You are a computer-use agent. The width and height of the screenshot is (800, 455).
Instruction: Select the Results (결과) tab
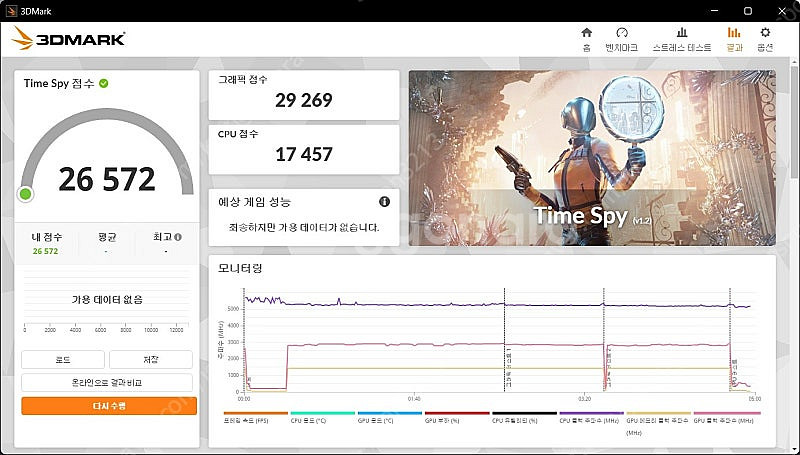734,40
